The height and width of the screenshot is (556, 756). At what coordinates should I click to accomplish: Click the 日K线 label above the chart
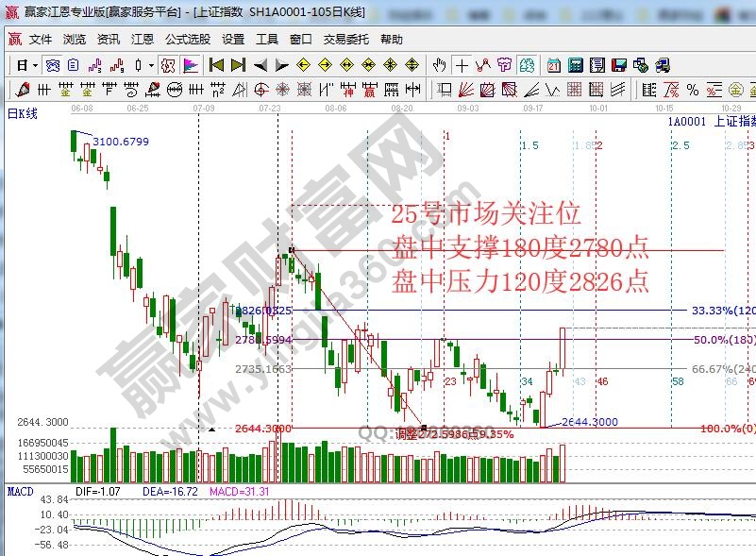coord(22,114)
